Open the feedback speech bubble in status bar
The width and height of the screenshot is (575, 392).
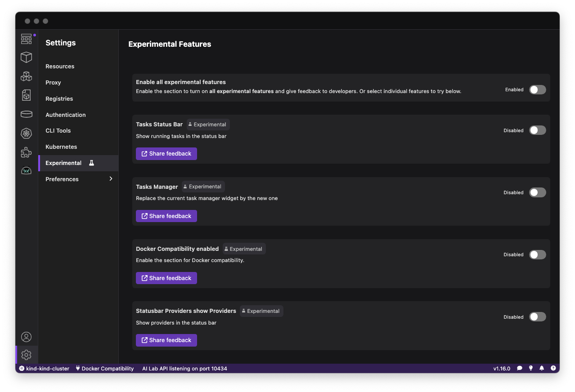519,368
